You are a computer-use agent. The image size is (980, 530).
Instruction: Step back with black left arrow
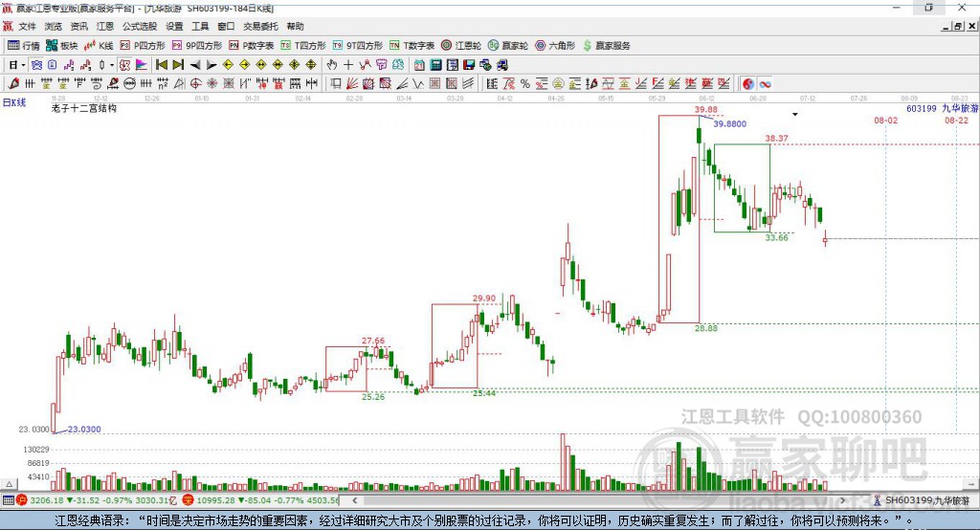195,65
